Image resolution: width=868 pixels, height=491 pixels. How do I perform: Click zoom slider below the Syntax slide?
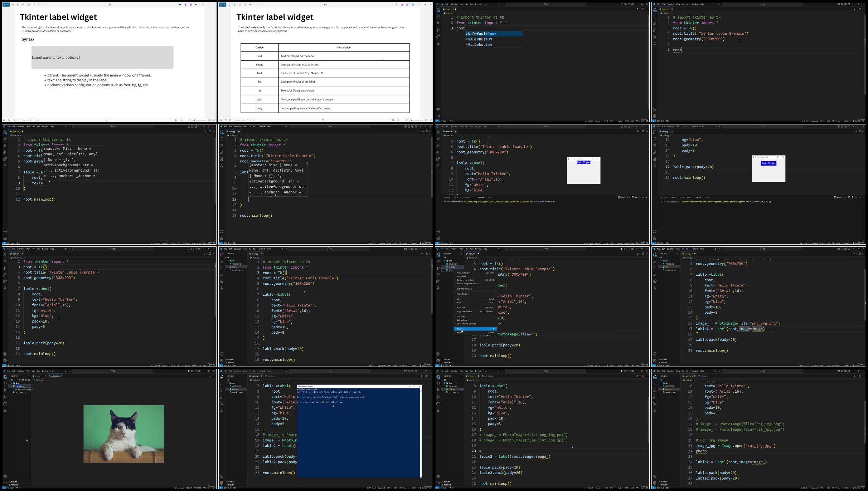pos(200,120)
